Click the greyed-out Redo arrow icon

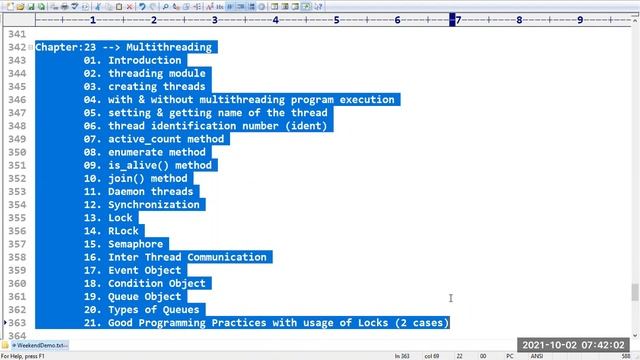point(153,7)
